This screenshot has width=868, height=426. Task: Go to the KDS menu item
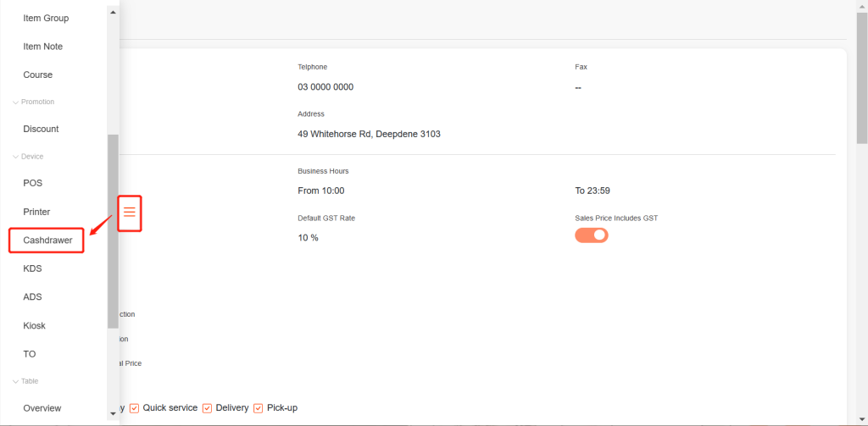click(32, 268)
